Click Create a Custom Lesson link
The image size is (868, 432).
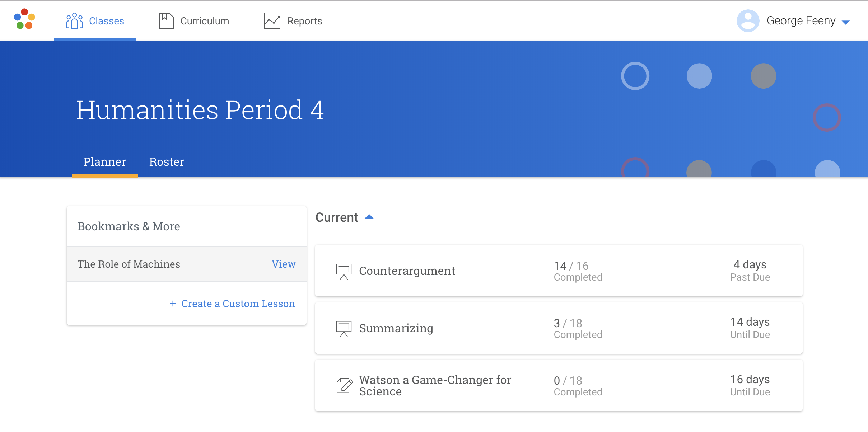(x=238, y=304)
